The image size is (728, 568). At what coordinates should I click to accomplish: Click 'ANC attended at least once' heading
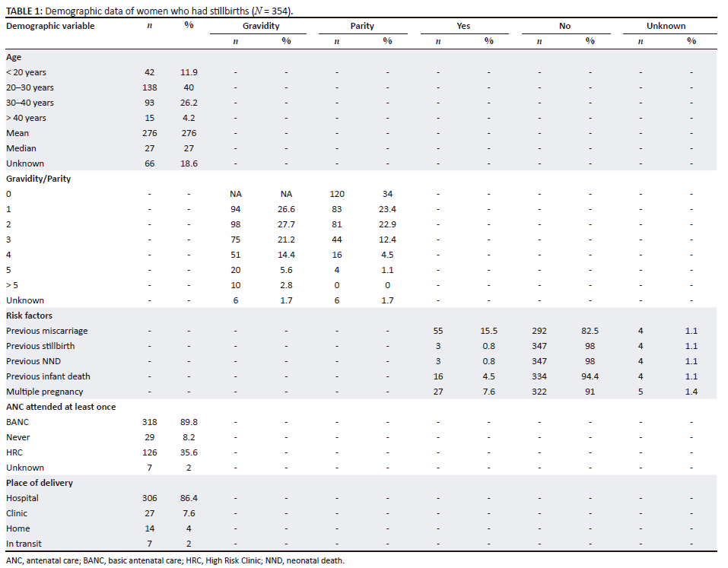(x=61, y=407)
